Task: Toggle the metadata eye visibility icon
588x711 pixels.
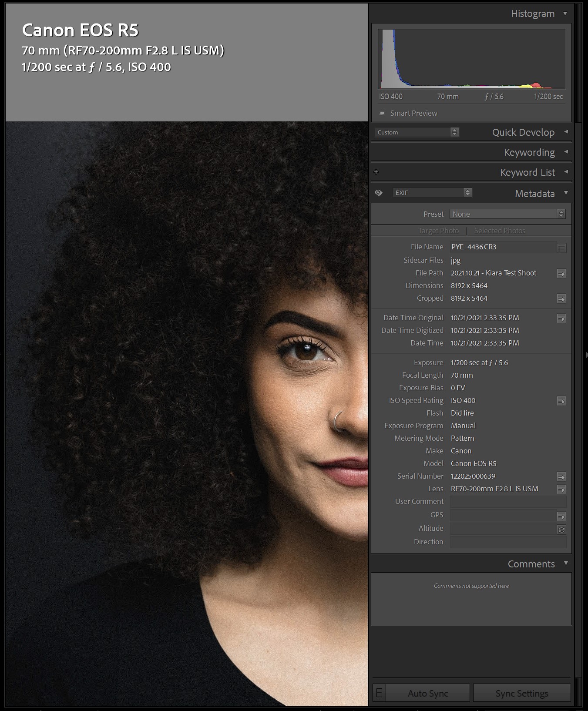Action: click(379, 193)
